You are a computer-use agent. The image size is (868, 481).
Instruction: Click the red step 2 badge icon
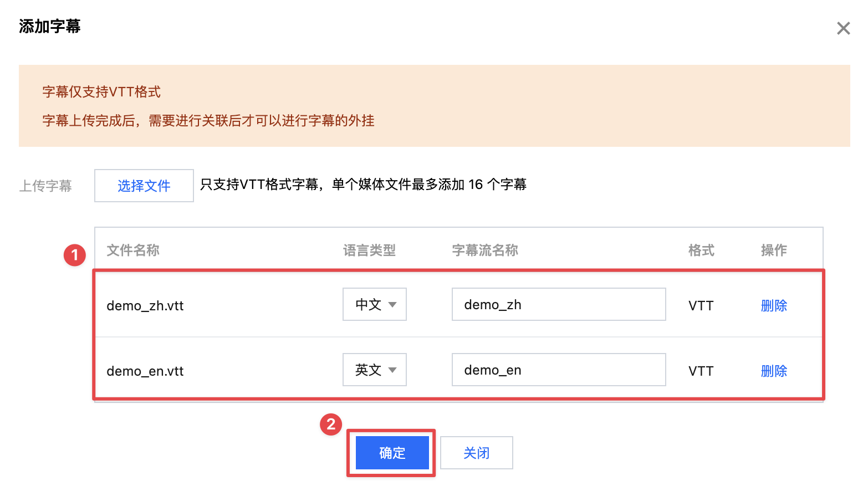coord(331,424)
